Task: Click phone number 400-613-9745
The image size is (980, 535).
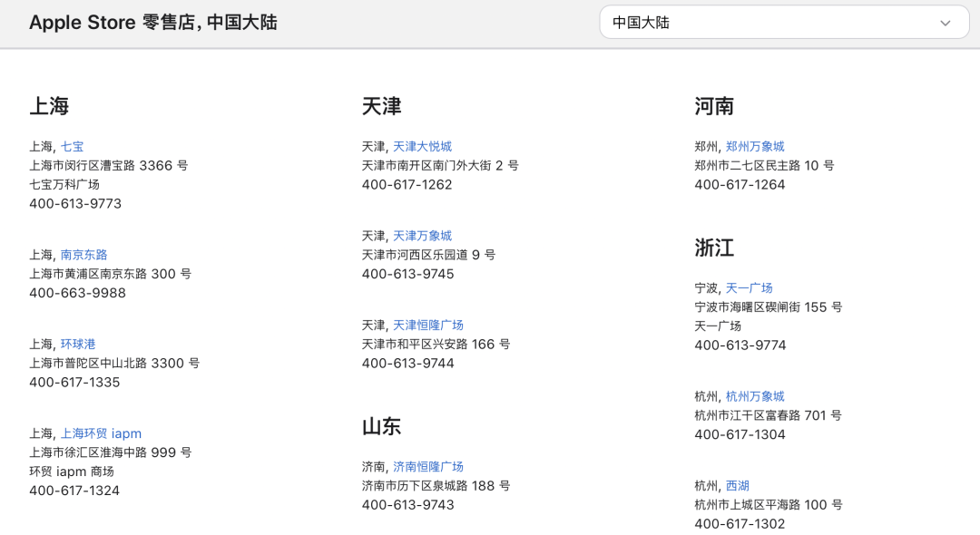Action: 408,274
